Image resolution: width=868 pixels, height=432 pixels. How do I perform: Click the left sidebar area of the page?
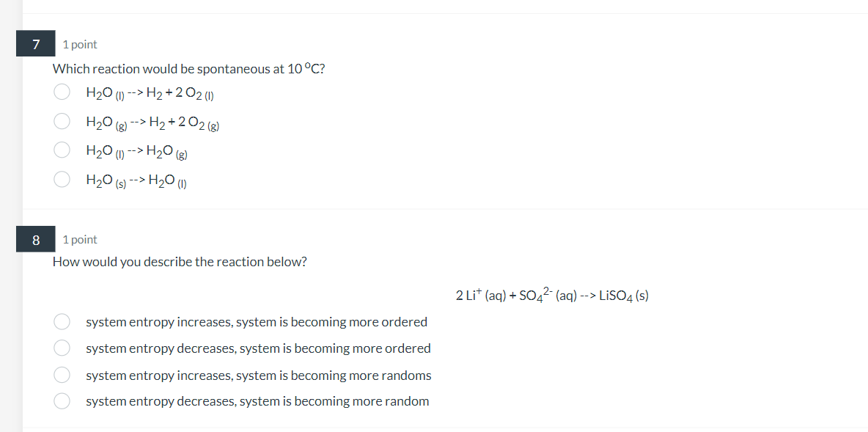[x=11, y=220]
